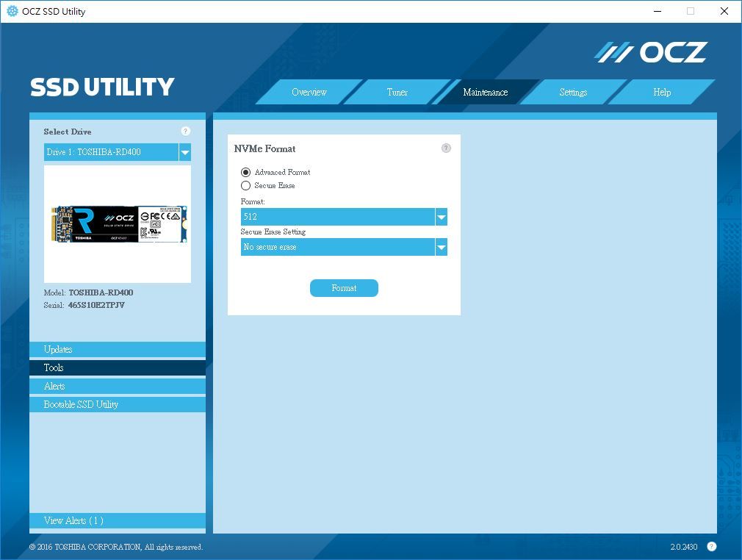This screenshot has width=742, height=560.
Task: Open the Maintenance tab
Action: 486,93
